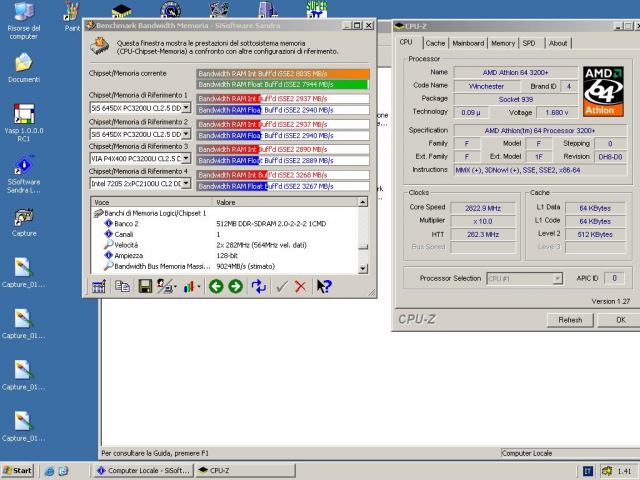This screenshot has width=640, height=480.
Task: Click the gray checkmark OK icon
Action: [282, 287]
